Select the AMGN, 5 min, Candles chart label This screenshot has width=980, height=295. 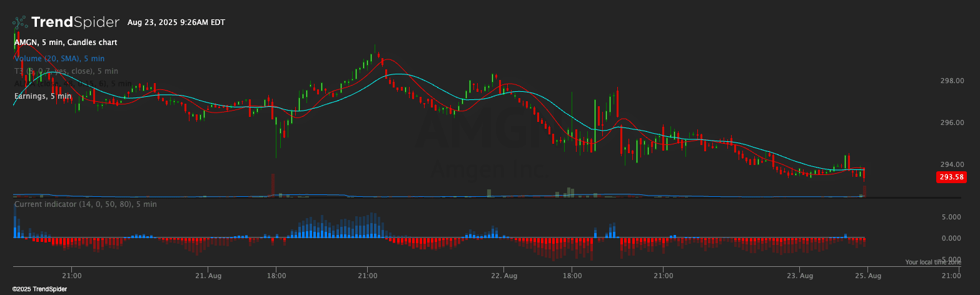[x=66, y=42]
